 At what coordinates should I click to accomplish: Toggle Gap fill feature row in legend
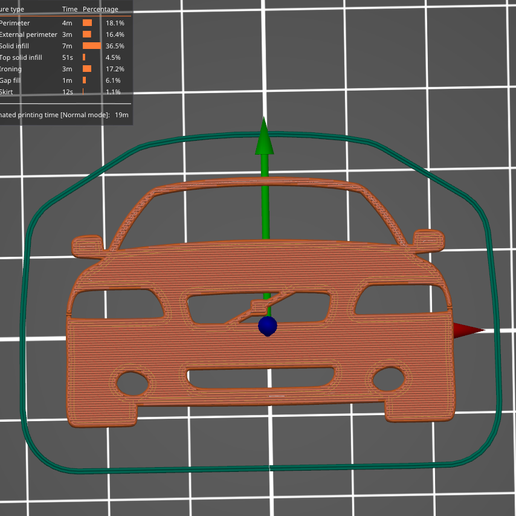coord(65,80)
